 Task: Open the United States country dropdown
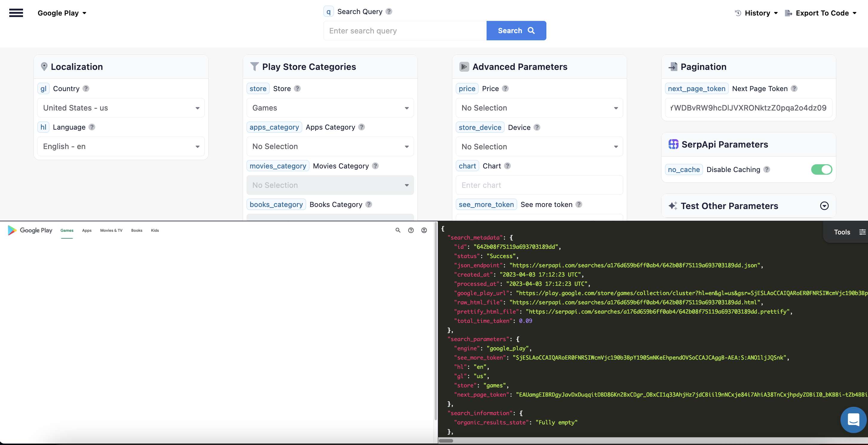coord(121,108)
